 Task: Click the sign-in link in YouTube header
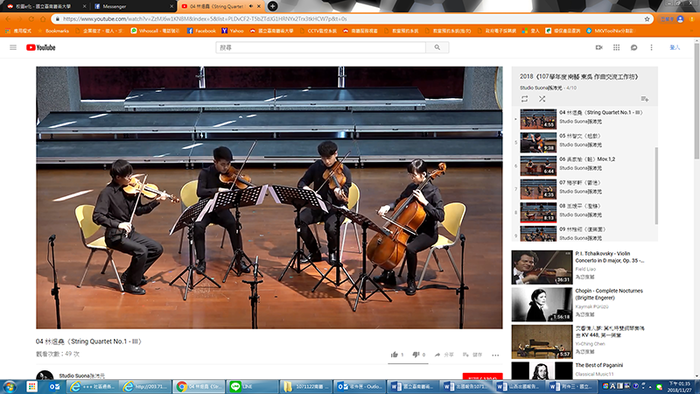pyautogui.click(x=675, y=47)
